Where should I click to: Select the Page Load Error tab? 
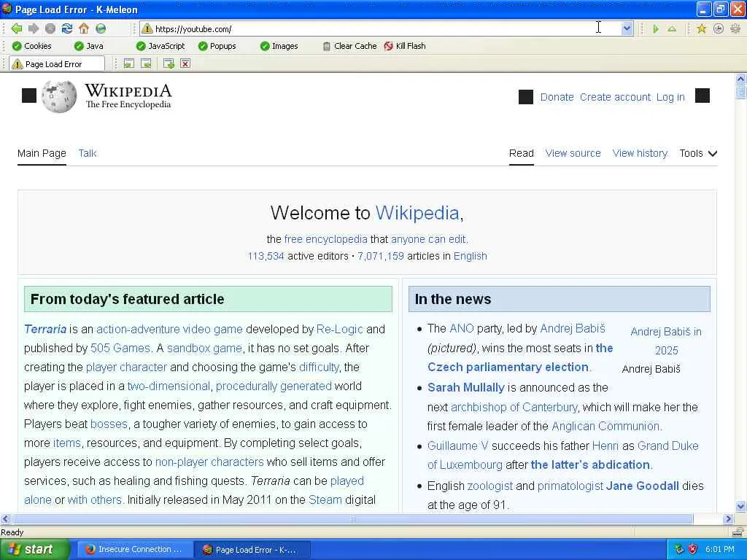coord(56,64)
